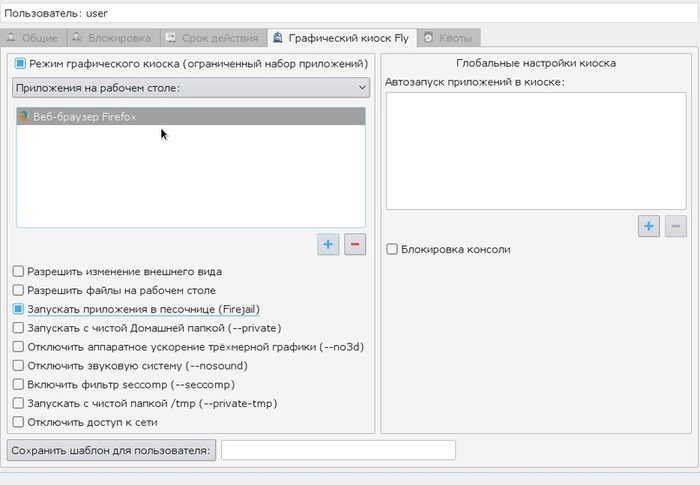Select Веб-браузер Firefox list entry
700x485 pixels.
coord(191,117)
